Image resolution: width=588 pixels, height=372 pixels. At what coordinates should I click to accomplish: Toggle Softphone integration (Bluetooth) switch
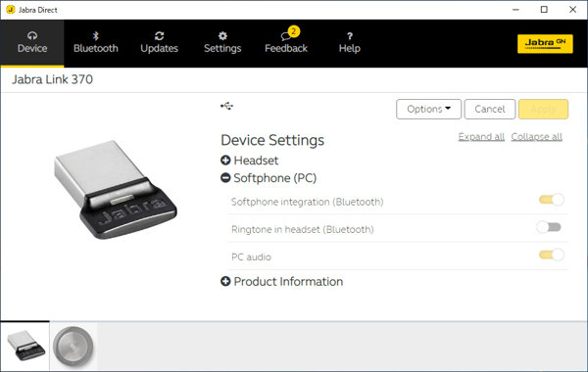[551, 200]
